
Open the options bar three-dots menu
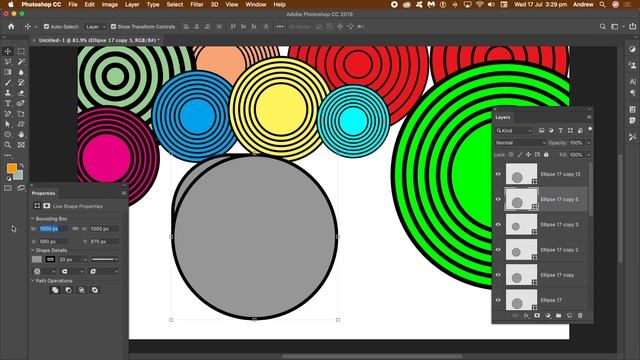[x=280, y=27]
